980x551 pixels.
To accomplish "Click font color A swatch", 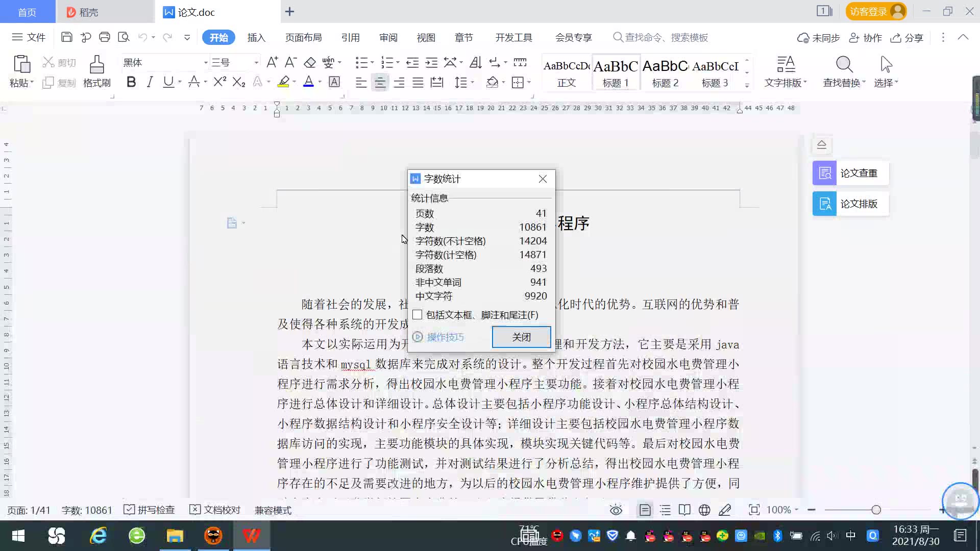I will 308,82.
